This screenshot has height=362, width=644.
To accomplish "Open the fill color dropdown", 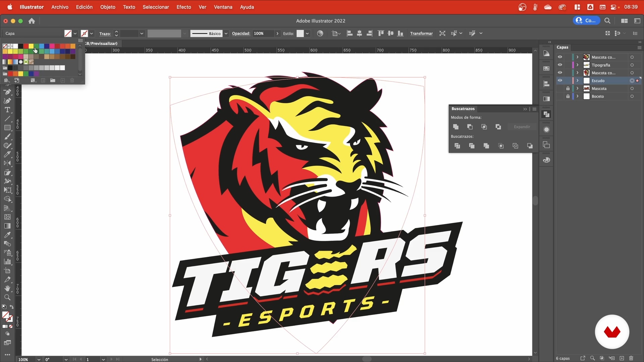I will coord(75,34).
